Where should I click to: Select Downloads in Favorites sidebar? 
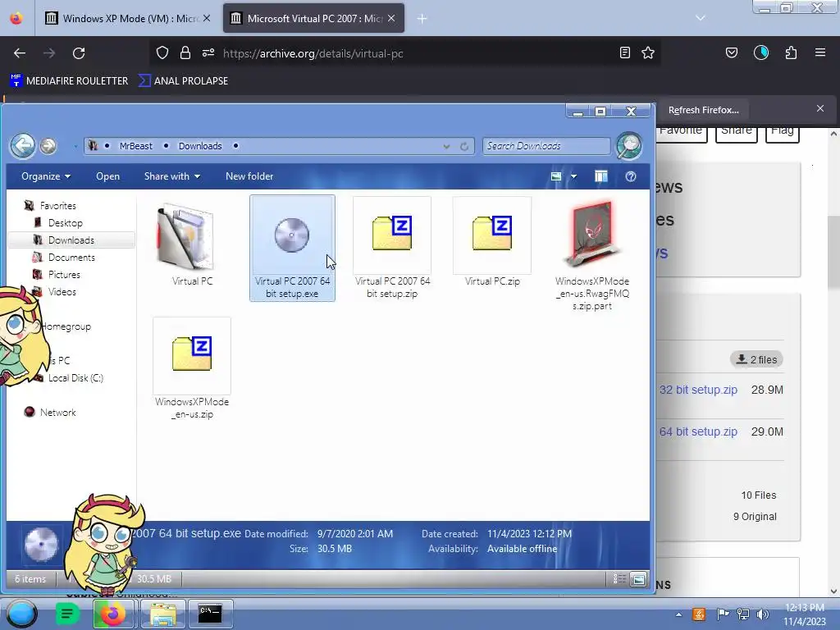71,240
